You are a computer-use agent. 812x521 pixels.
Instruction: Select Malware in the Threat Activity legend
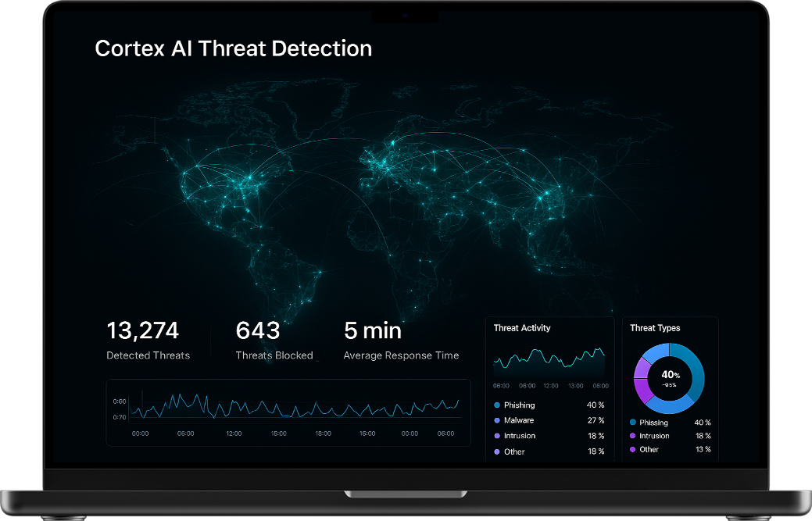pyautogui.click(x=519, y=420)
